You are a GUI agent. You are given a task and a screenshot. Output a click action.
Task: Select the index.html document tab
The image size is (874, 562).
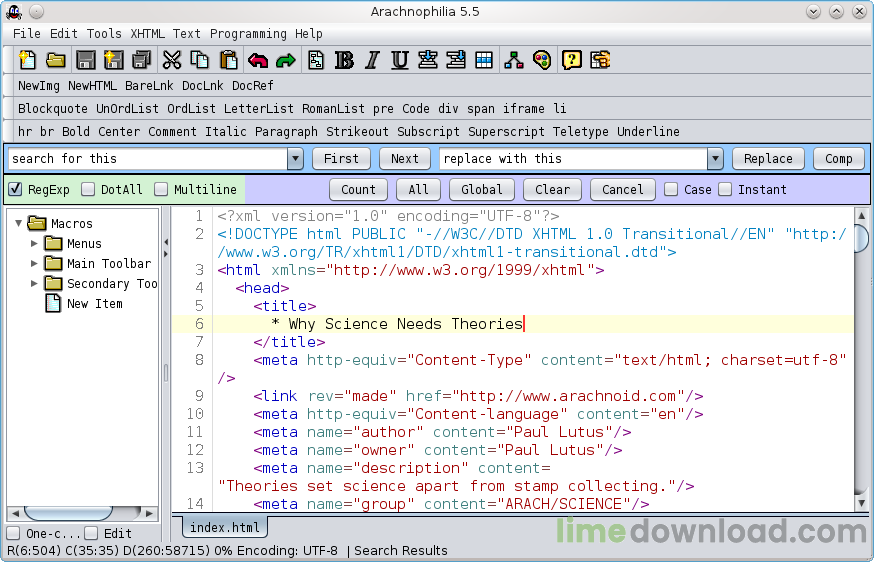[x=224, y=527]
